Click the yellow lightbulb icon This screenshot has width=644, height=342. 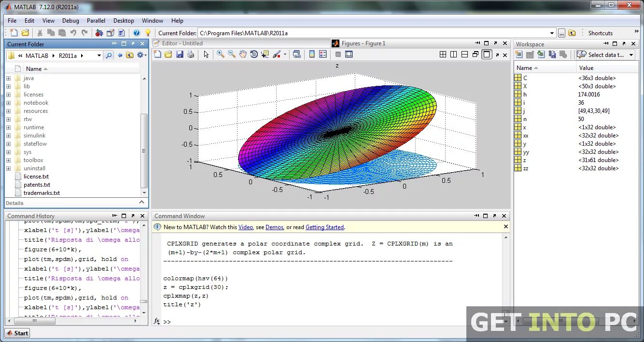[148, 33]
